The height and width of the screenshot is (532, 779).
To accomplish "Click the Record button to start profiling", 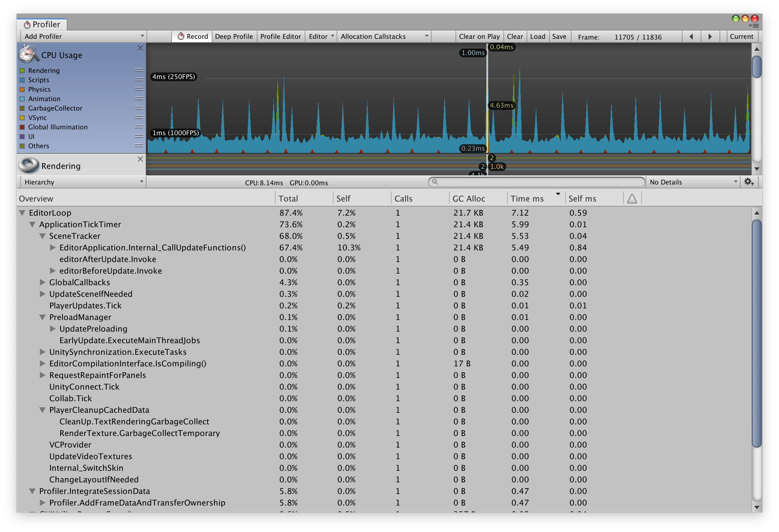I will point(192,37).
